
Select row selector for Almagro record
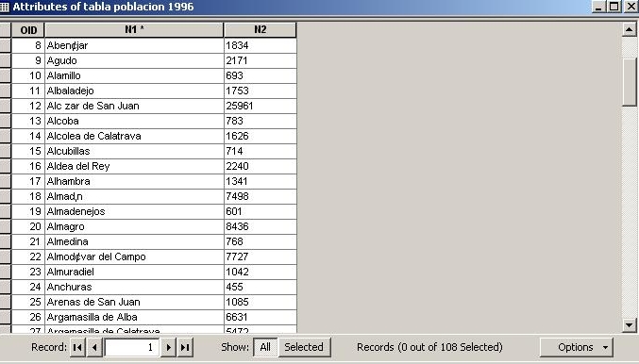pos(6,226)
